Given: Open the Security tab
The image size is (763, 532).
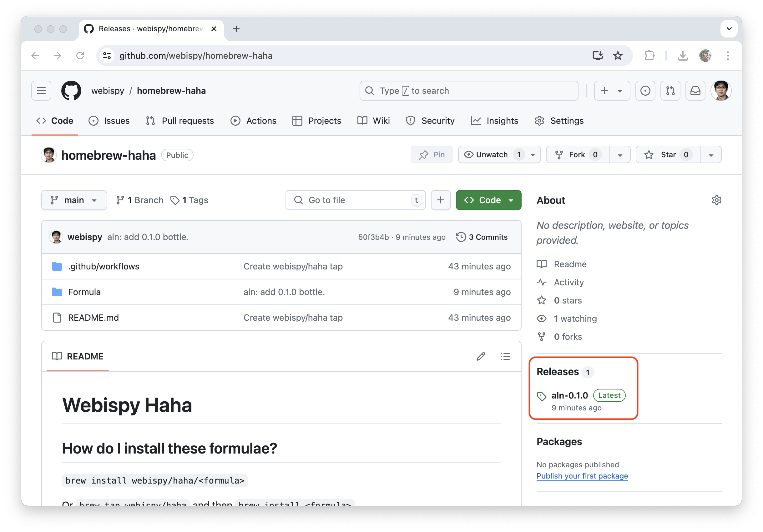Looking at the screenshot, I should point(430,121).
